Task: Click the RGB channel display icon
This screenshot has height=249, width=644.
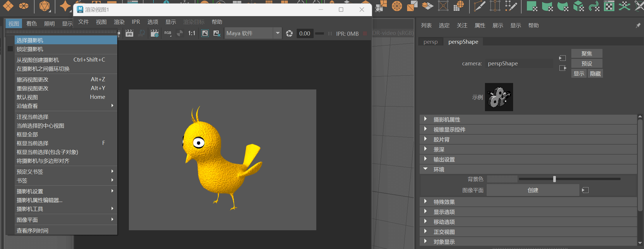Action: (x=168, y=33)
